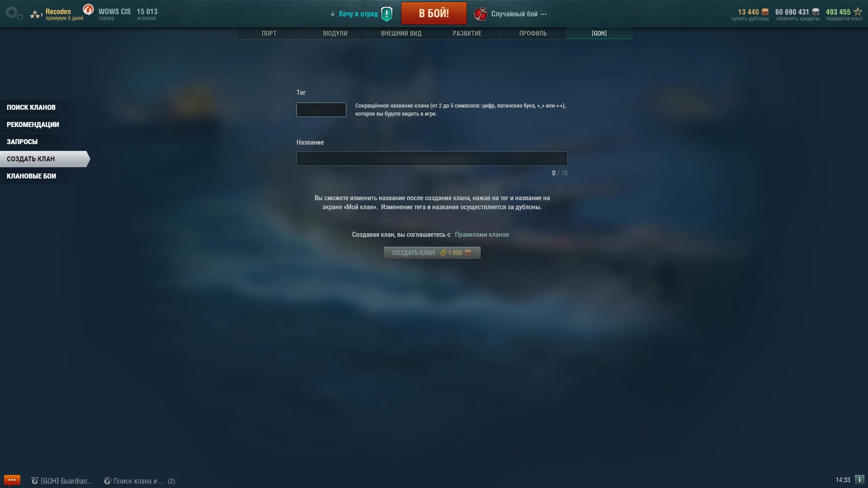868x488 pixels.
Task: Click the Wargaming server logo icon
Action: pos(89,9)
